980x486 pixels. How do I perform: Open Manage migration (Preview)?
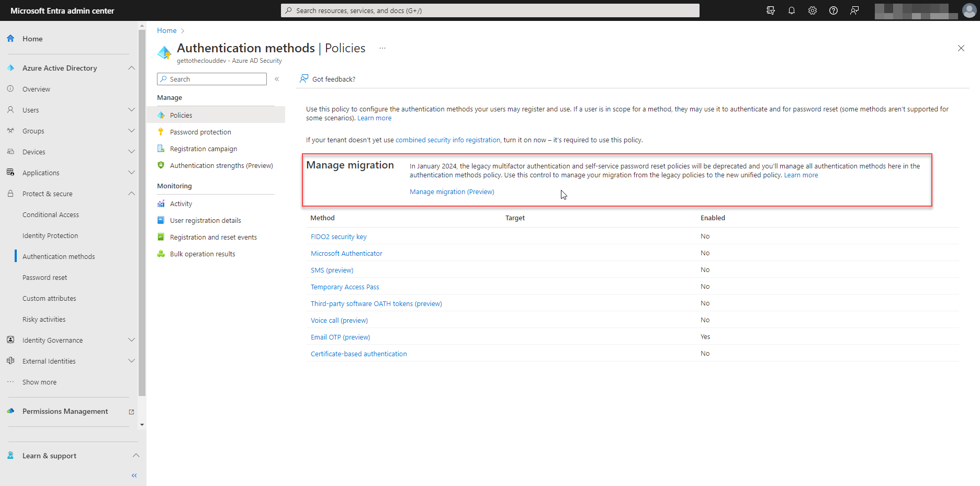pos(452,191)
